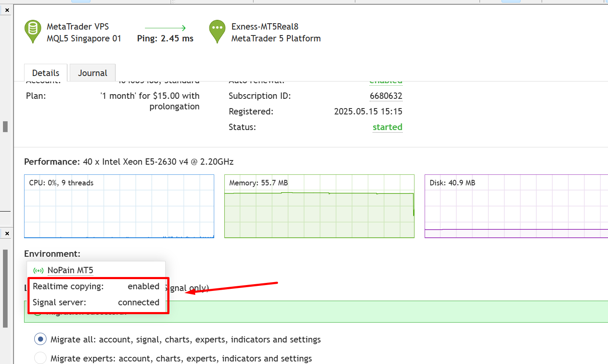Click the Performance processor description text
608x364 pixels.
pos(158,162)
